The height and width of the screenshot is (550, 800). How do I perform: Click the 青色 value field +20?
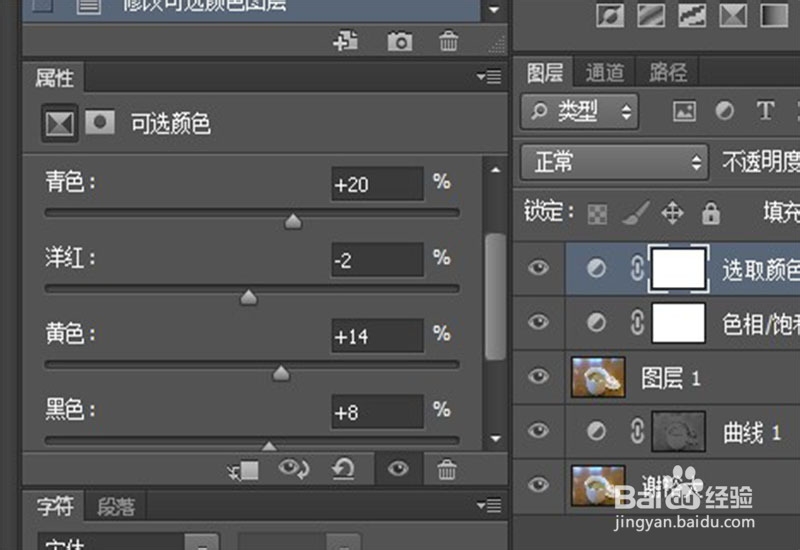click(x=378, y=184)
